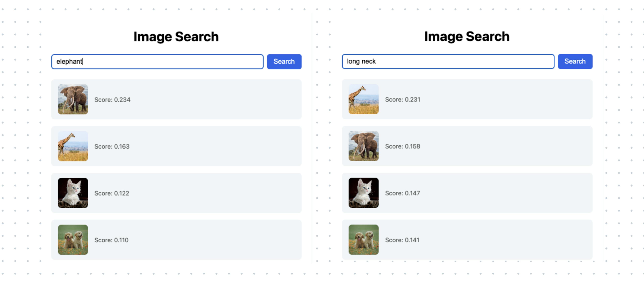
Task: Open giraffe thumbnail in right results
Action: tap(363, 99)
